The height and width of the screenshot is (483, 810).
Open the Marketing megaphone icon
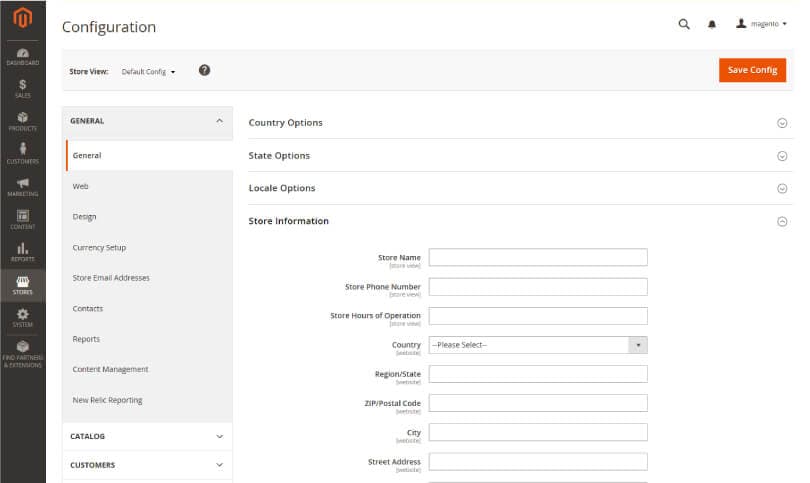click(x=22, y=187)
